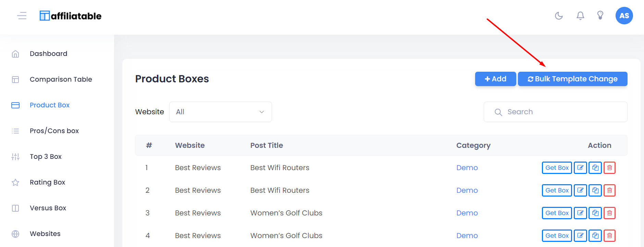Delete product box in row 2

609,190
